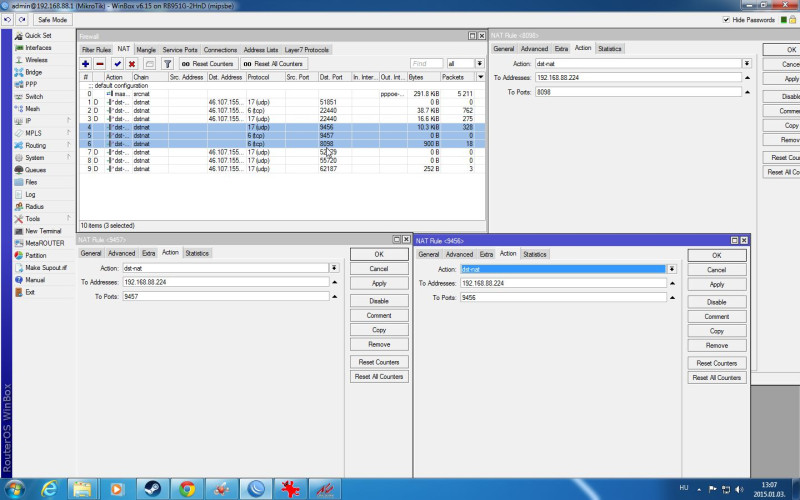The height and width of the screenshot is (500, 800).
Task: Collapse To Ports field in NAT Rule 9456
Action: 672,297
